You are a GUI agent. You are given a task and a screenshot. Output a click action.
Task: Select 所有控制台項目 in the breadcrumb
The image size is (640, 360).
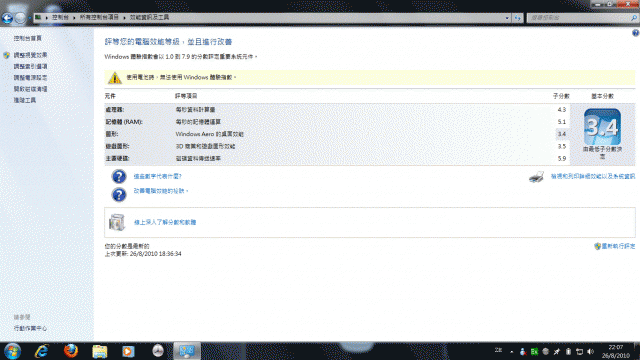tap(99, 18)
